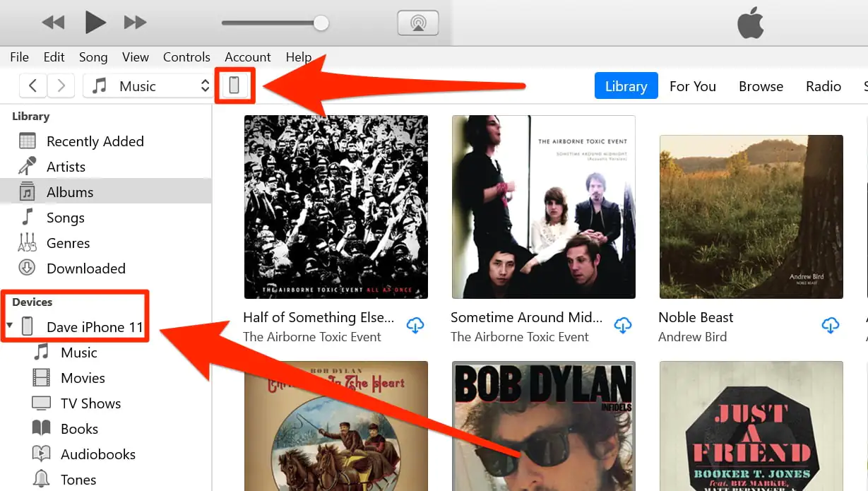Switch to the For You tab

click(x=692, y=86)
